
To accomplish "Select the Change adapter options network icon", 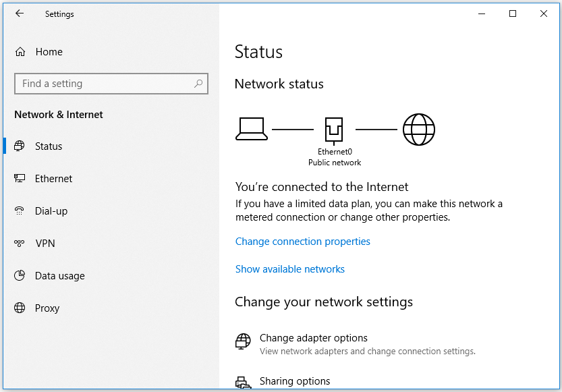I will (242, 341).
